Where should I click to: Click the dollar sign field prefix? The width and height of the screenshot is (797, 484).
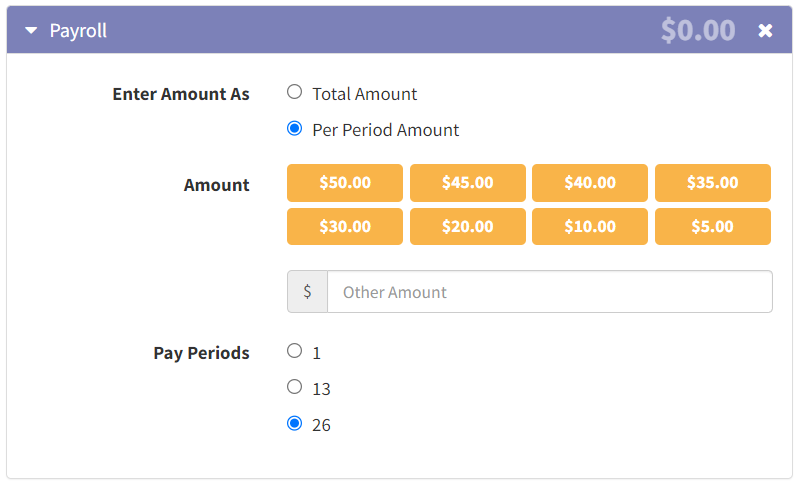point(307,292)
